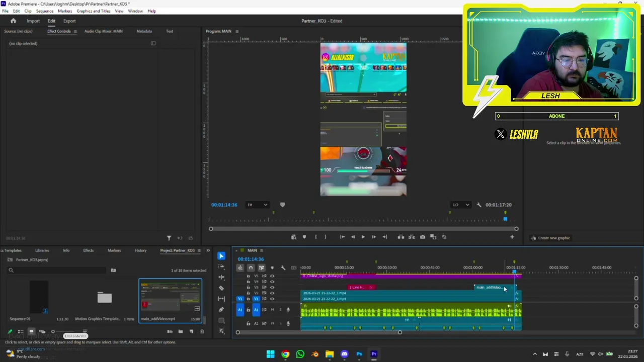
Task: Select the Slip tool
Action: 221,299
